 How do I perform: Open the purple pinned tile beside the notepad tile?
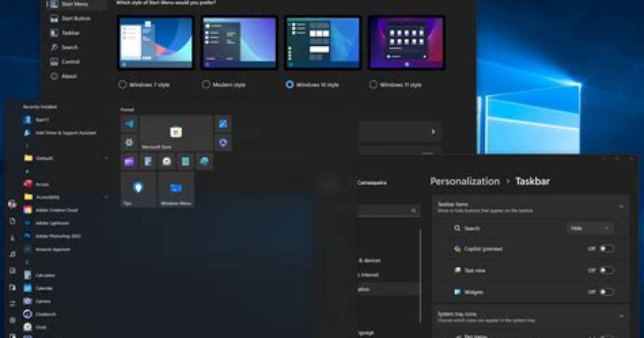pos(129,161)
